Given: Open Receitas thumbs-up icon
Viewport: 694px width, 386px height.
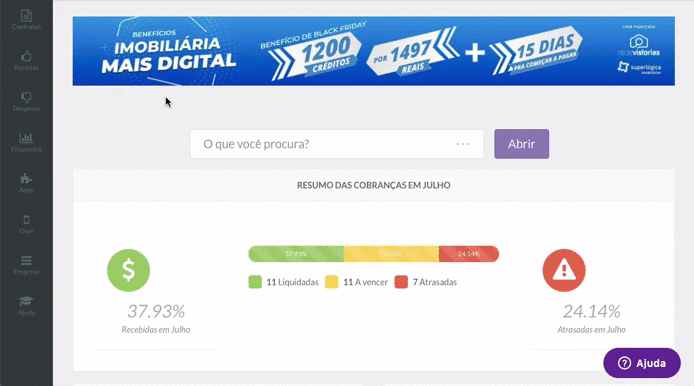Looking at the screenshot, I should coord(26,56).
